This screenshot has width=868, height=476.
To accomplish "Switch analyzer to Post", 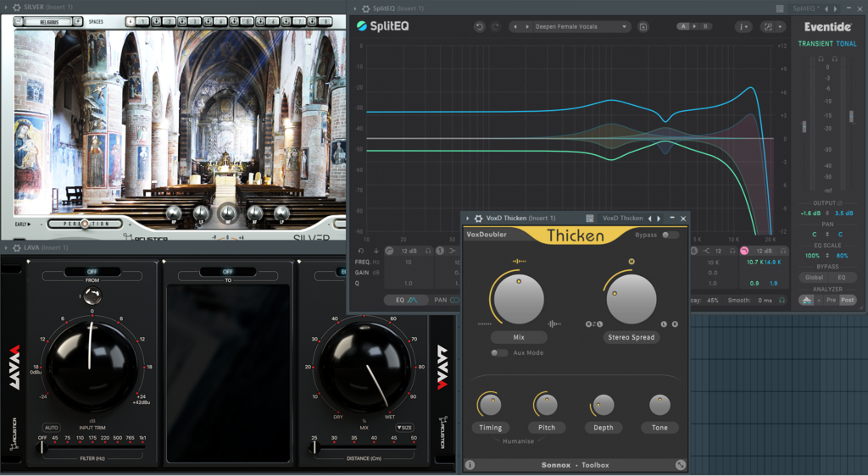I will point(848,300).
